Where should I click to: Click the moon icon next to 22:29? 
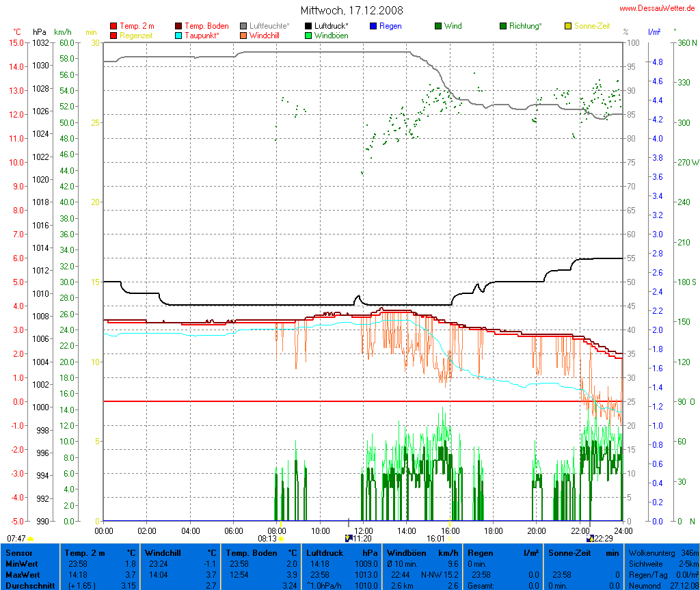[x=590, y=538]
